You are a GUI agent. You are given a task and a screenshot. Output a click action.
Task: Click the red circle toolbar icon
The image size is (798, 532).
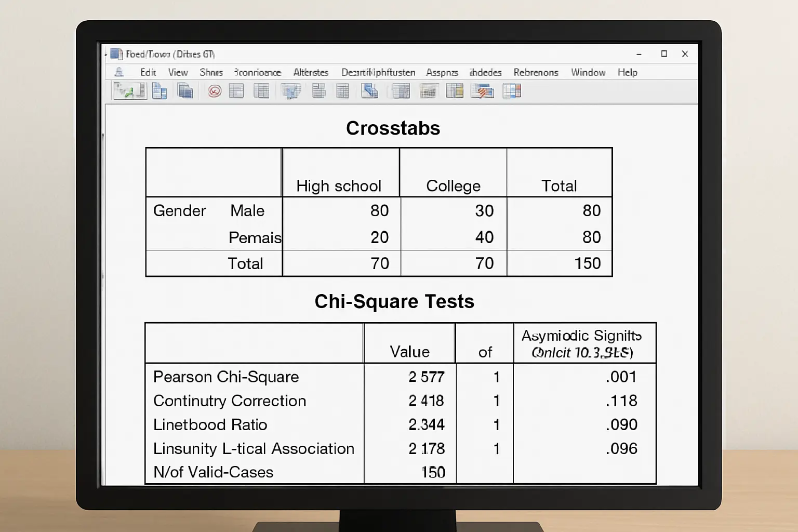coord(215,91)
